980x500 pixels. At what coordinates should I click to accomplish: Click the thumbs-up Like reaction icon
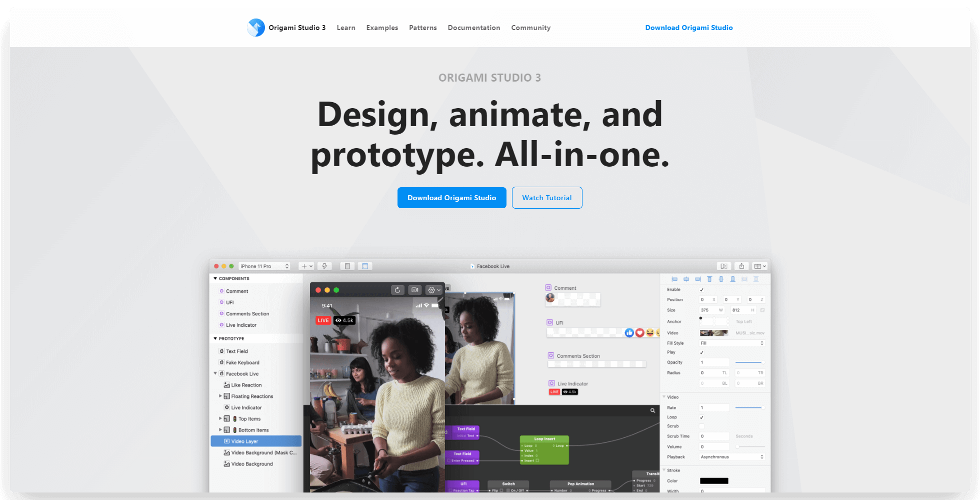click(629, 333)
